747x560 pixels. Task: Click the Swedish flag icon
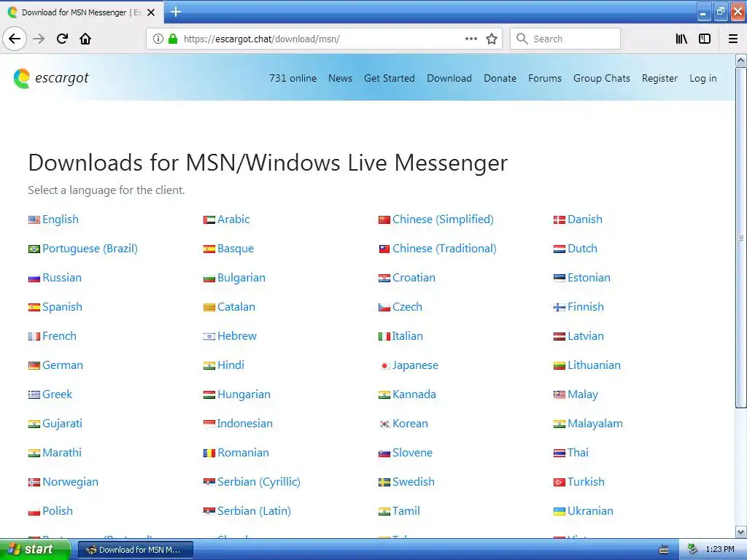click(x=384, y=482)
